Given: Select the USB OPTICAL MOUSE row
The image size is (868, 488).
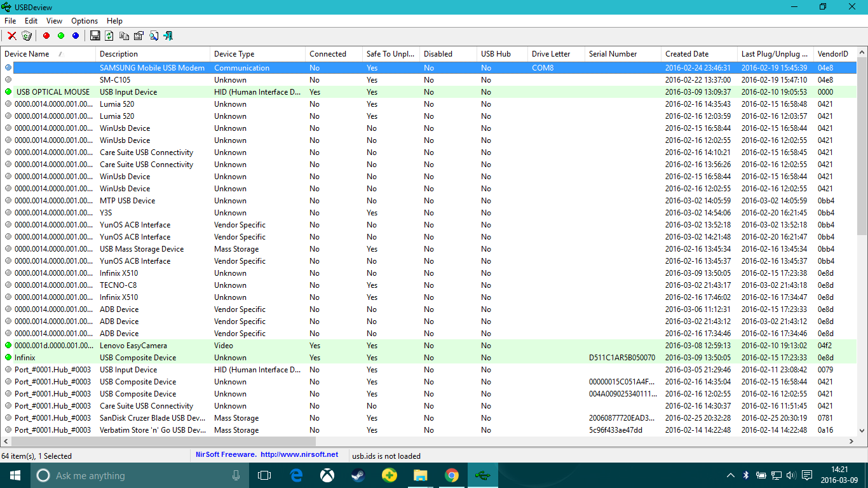Looking at the screenshot, I should point(429,92).
